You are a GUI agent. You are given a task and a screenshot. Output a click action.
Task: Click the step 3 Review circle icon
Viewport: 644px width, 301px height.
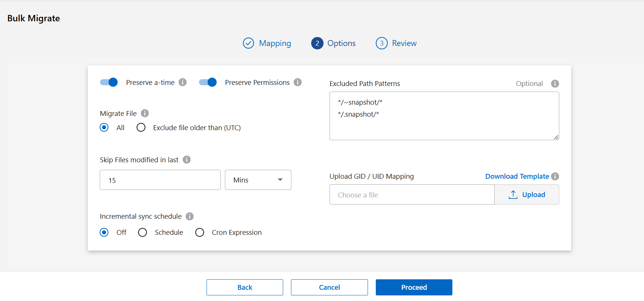tap(382, 43)
